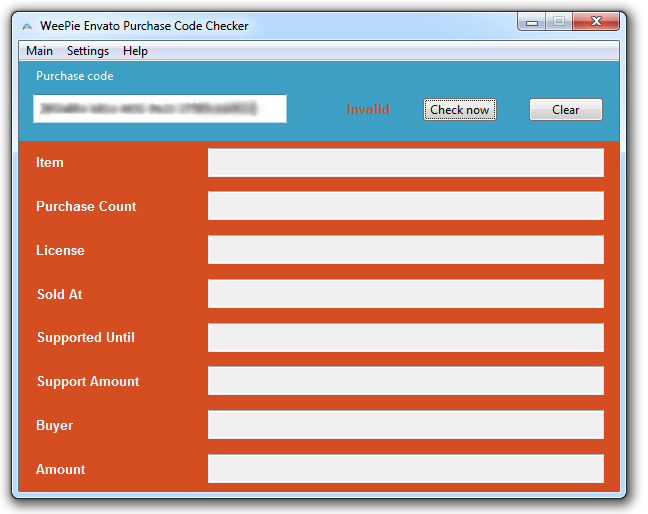Screen dimensions: 648x514
Task: Focus the Purchase code input field
Action: (160, 109)
